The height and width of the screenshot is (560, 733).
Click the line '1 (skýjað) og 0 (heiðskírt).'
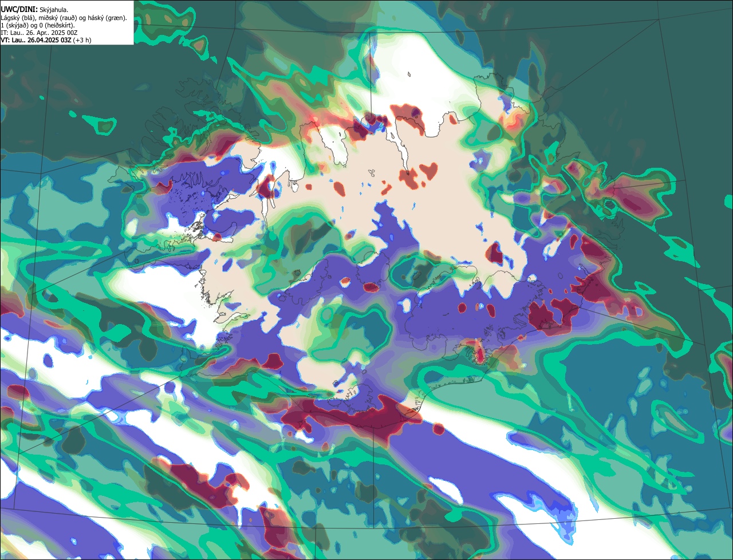pos(38,25)
